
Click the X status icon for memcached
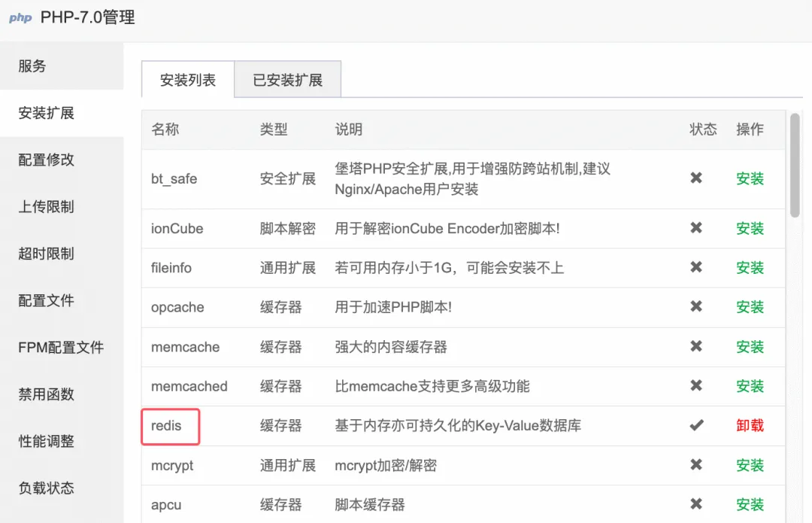(696, 386)
